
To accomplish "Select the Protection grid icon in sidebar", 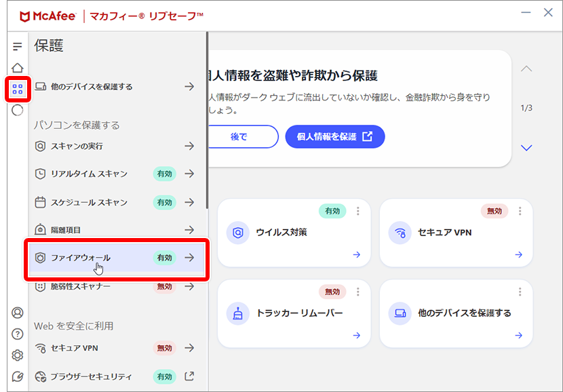I will coord(17,89).
